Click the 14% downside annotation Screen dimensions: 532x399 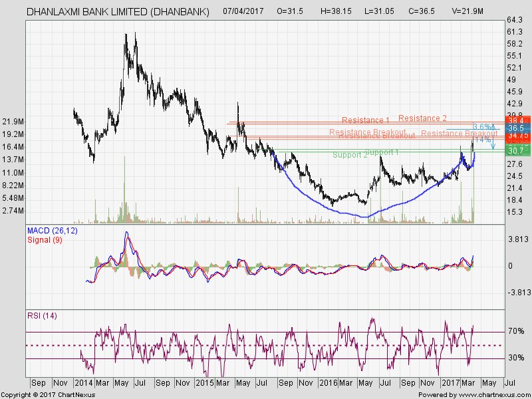pyautogui.click(x=482, y=140)
